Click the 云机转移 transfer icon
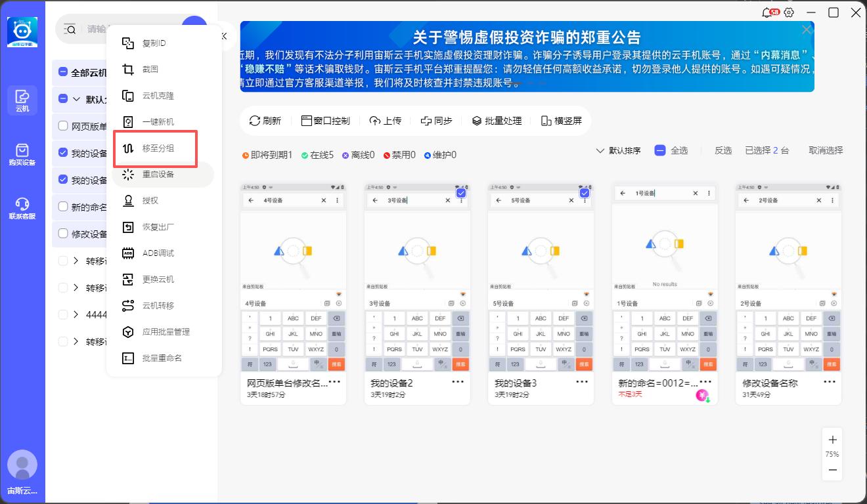867x504 pixels. click(x=128, y=306)
